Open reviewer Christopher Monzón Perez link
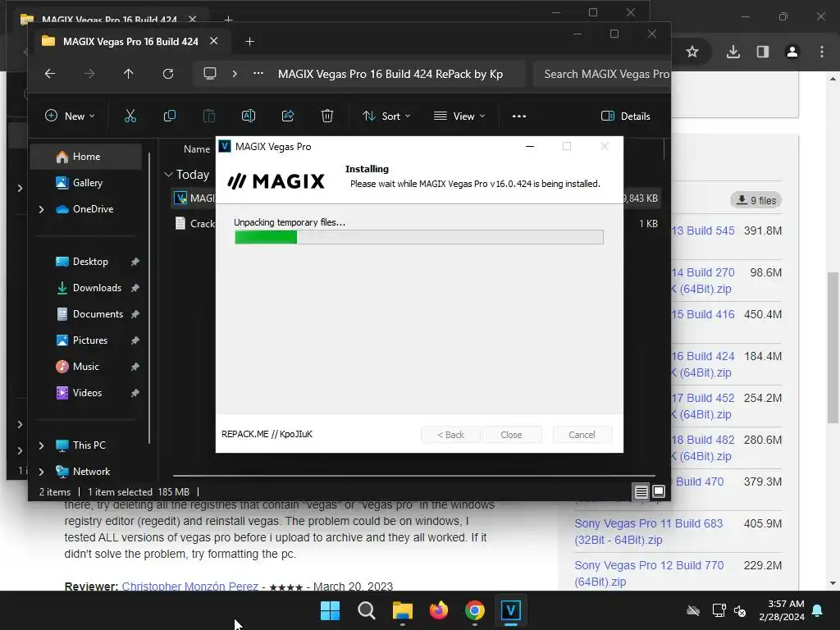 pyautogui.click(x=190, y=586)
